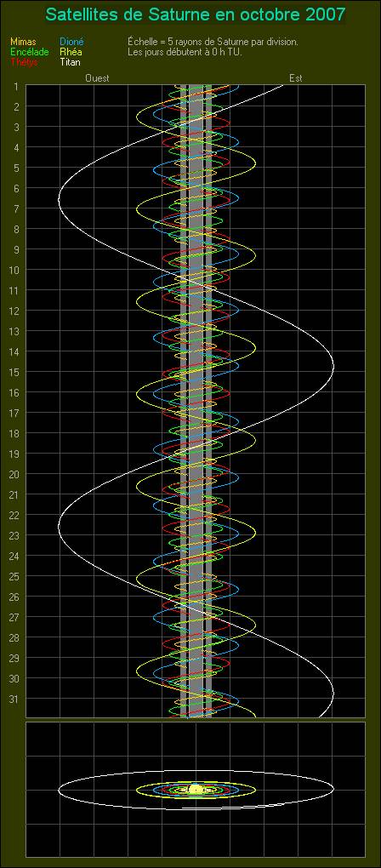Select day 23 on the date axis

15,535
